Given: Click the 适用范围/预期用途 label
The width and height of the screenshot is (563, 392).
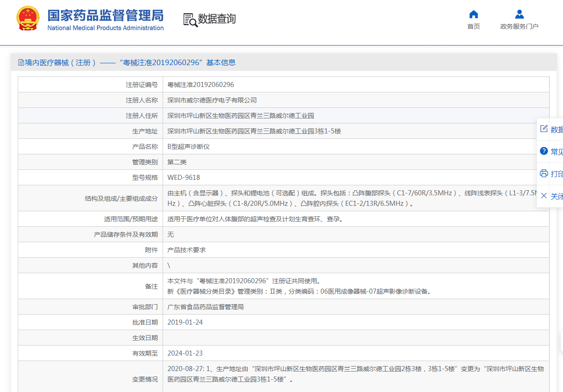Looking at the screenshot, I should (131, 219).
